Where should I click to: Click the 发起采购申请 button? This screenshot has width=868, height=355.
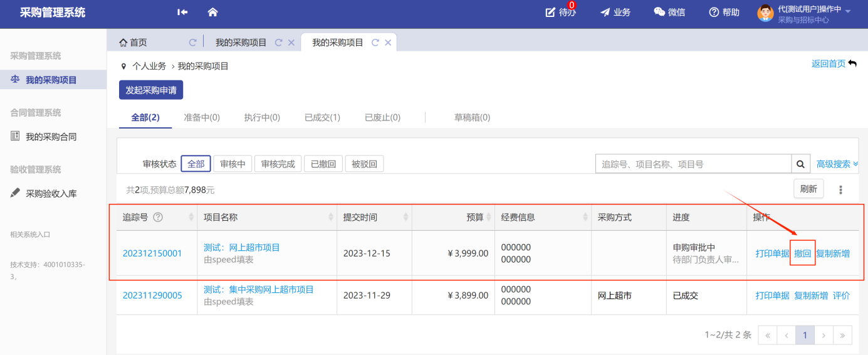pos(151,90)
